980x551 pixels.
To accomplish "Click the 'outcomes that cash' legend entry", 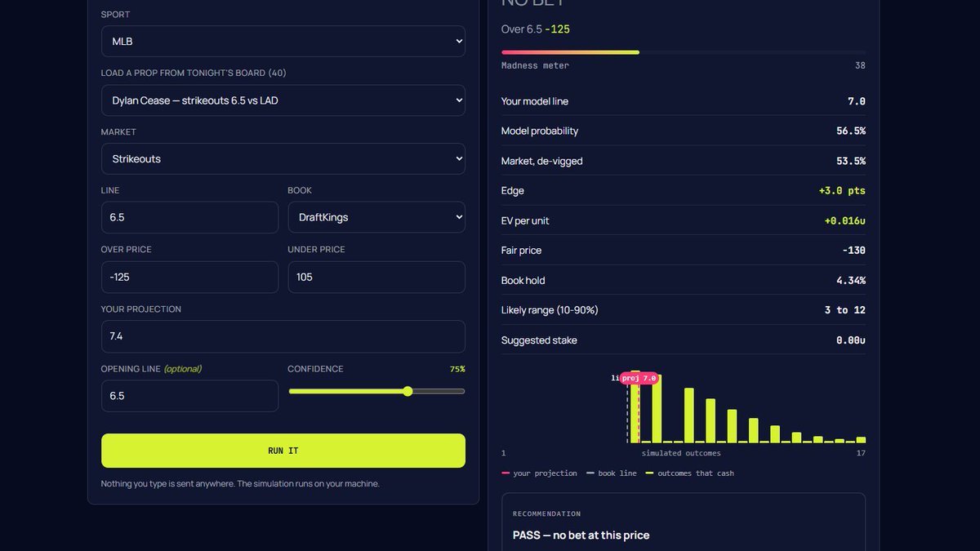I will click(x=690, y=473).
